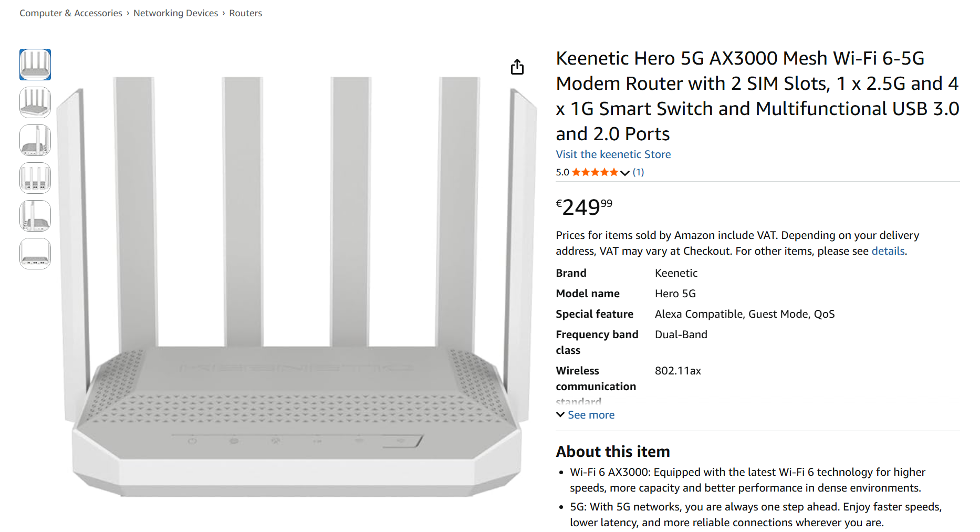This screenshot has height=532, width=980.
Task: Open the fourth product thumbnail
Action: point(35,178)
